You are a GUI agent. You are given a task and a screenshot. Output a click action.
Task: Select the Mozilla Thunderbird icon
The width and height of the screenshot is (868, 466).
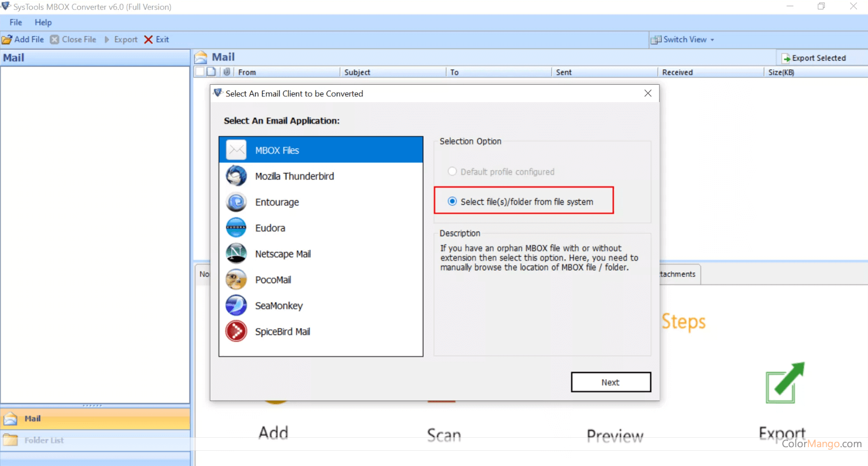pyautogui.click(x=236, y=176)
